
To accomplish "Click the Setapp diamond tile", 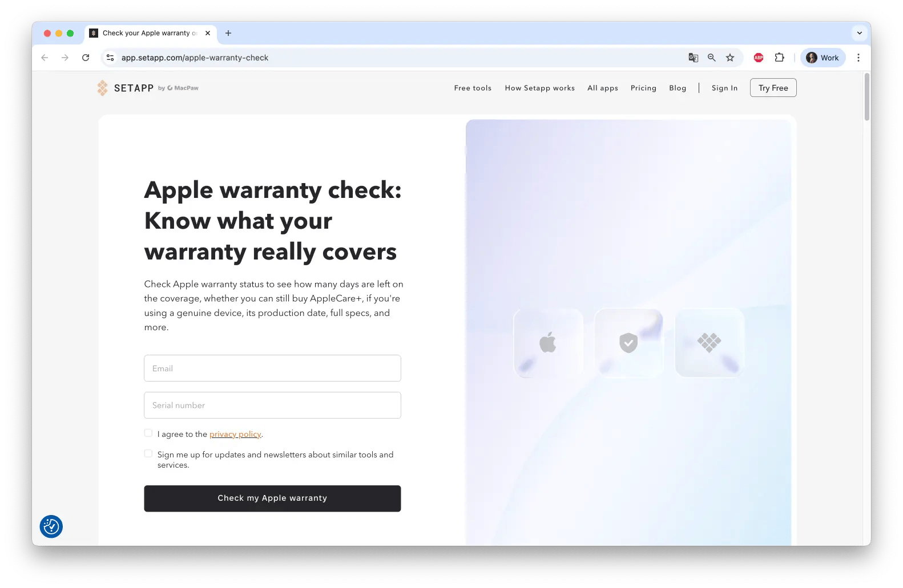I will [x=709, y=343].
